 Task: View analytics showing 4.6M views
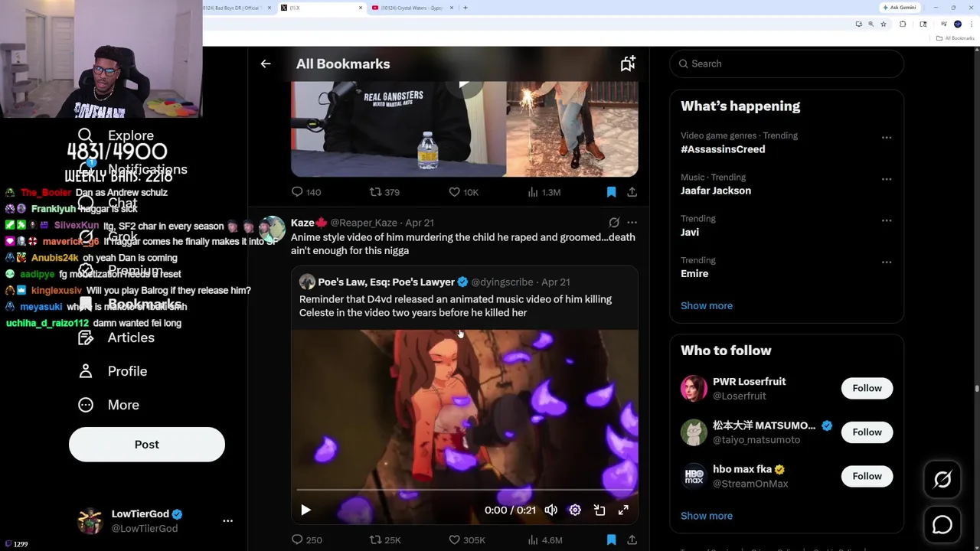(545, 540)
